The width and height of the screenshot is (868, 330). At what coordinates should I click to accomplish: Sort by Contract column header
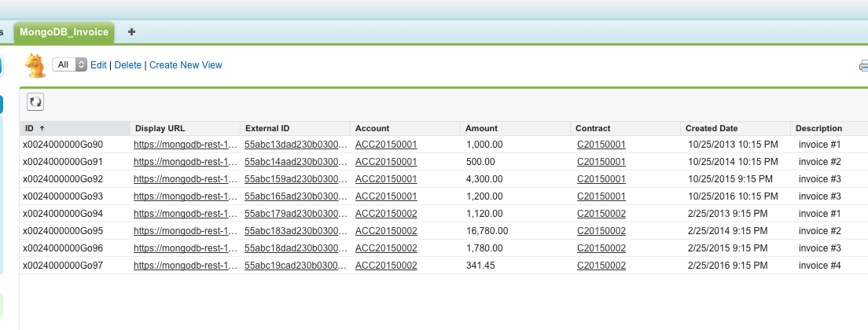coord(626,128)
